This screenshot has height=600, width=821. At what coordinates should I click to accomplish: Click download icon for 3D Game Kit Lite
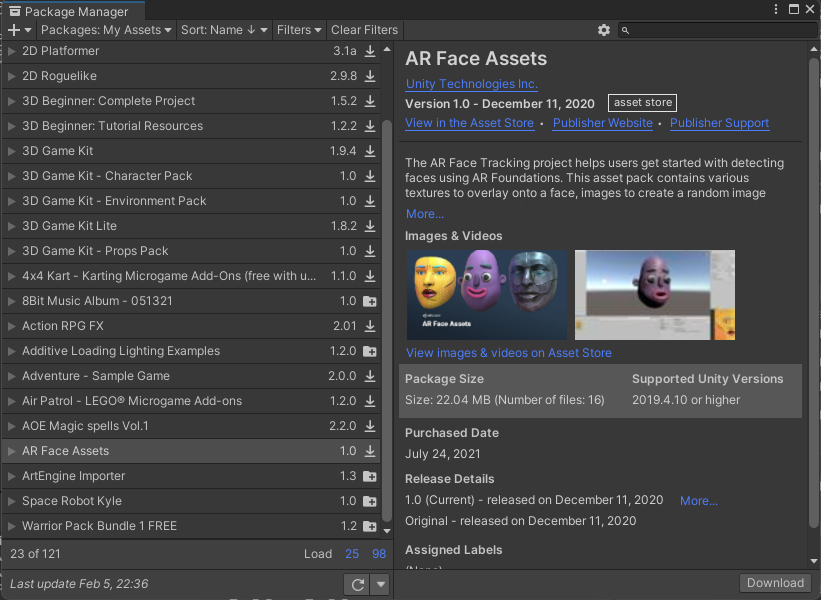pos(370,226)
